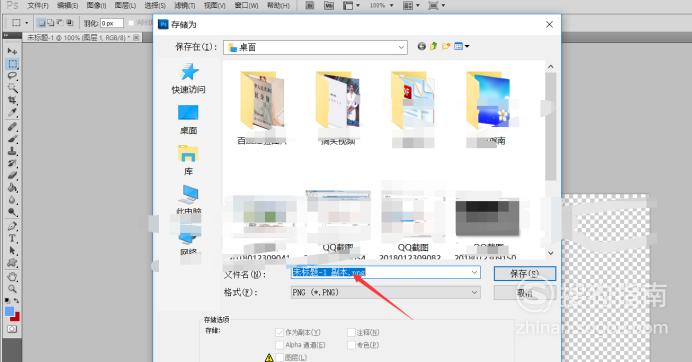Select the Dodge tool
Image resolution: width=692 pixels, height=362 pixels.
12,212
